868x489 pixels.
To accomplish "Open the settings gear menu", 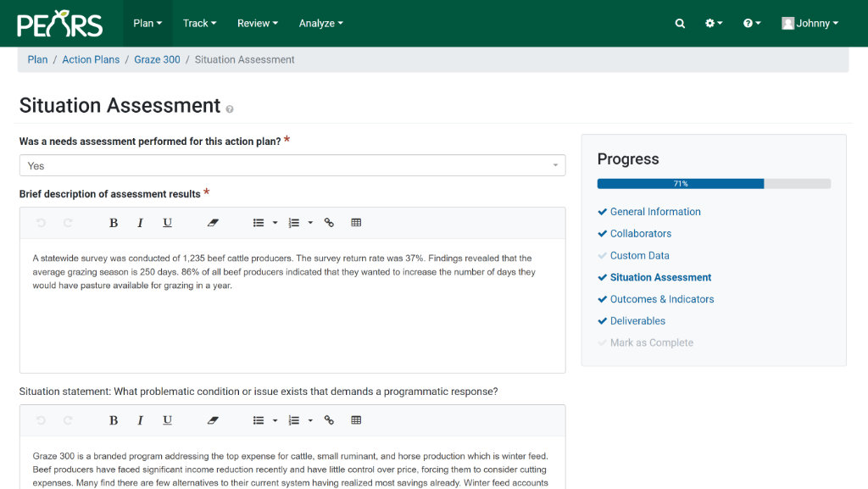I will tap(712, 23).
